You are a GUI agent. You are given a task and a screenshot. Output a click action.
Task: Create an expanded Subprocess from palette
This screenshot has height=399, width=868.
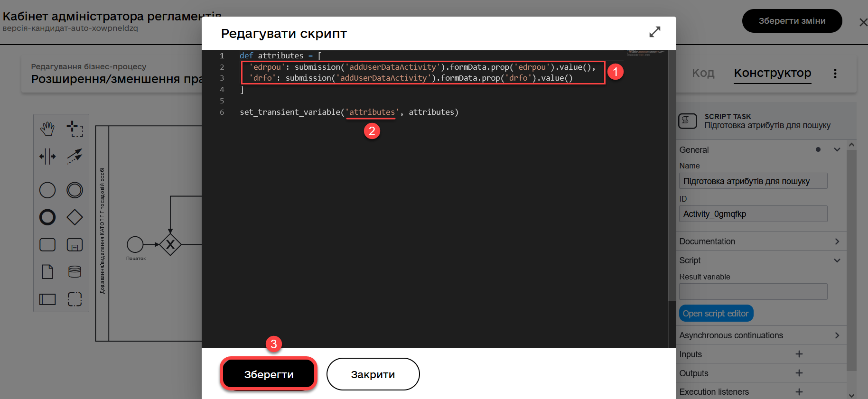(x=75, y=245)
